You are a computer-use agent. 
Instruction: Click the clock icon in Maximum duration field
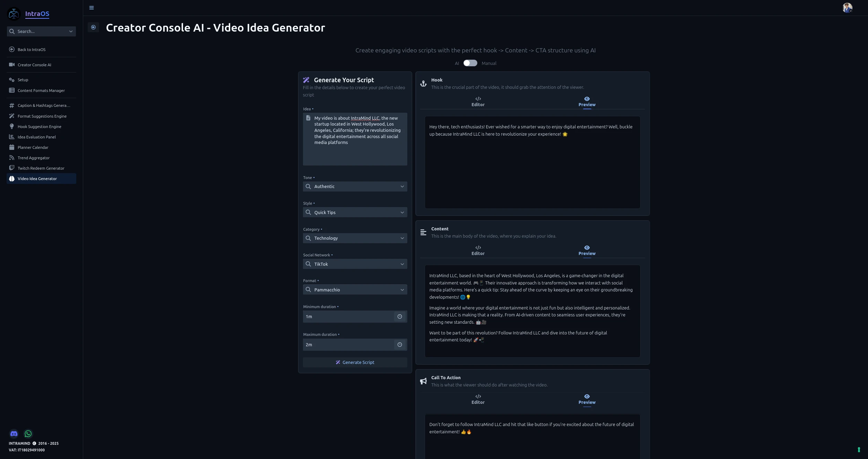pos(400,345)
